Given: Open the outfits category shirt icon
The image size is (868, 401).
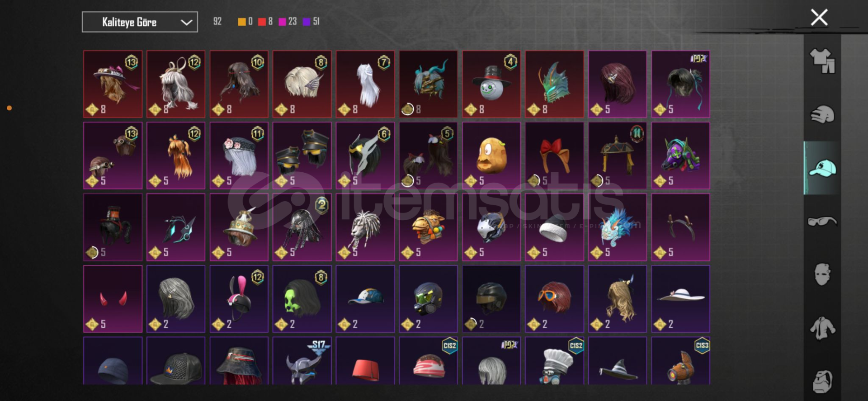Looking at the screenshot, I should pyautogui.click(x=822, y=60).
